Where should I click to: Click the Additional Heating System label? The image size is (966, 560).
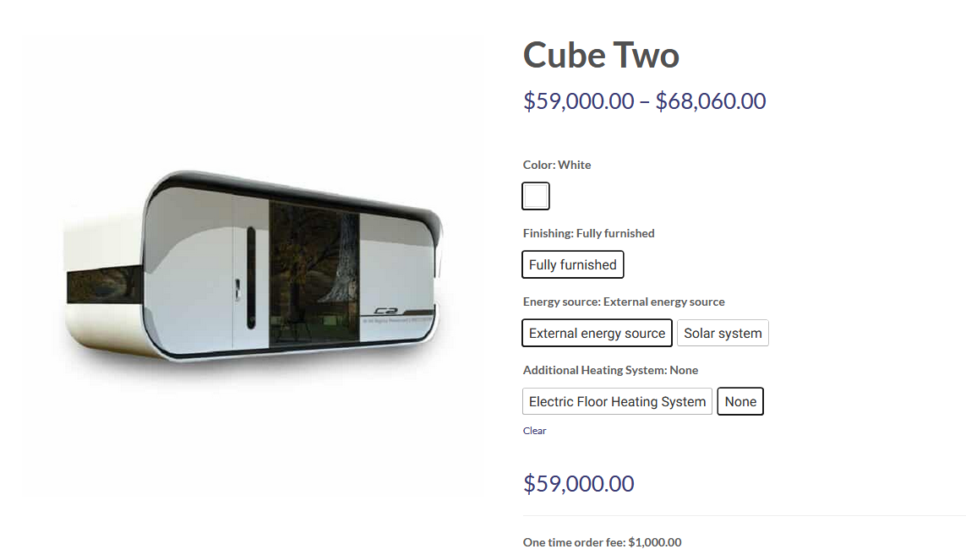(x=610, y=370)
